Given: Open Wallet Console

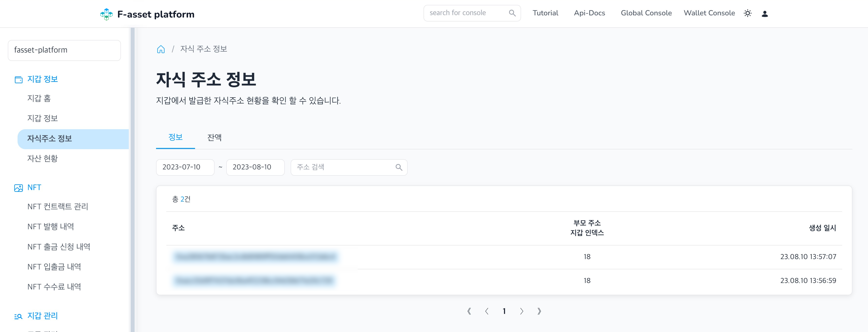Looking at the screenshot, I should coord(709,13).
